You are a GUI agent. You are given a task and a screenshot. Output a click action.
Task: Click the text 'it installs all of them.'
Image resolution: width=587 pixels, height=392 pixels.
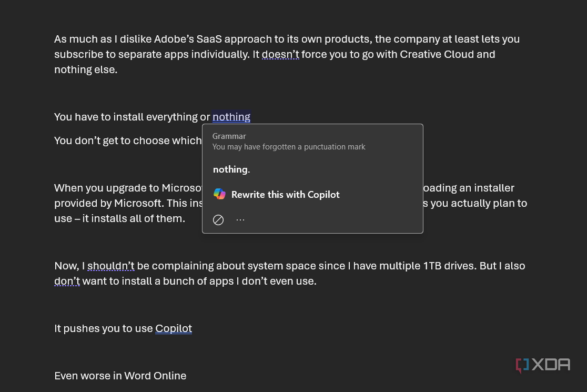tap(134, 218)
